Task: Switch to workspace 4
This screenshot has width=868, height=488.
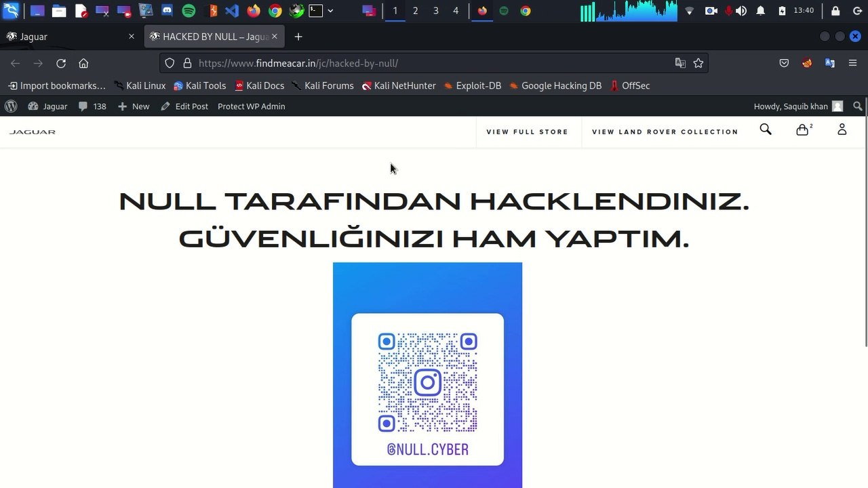Action: click(x=456, y=11)
